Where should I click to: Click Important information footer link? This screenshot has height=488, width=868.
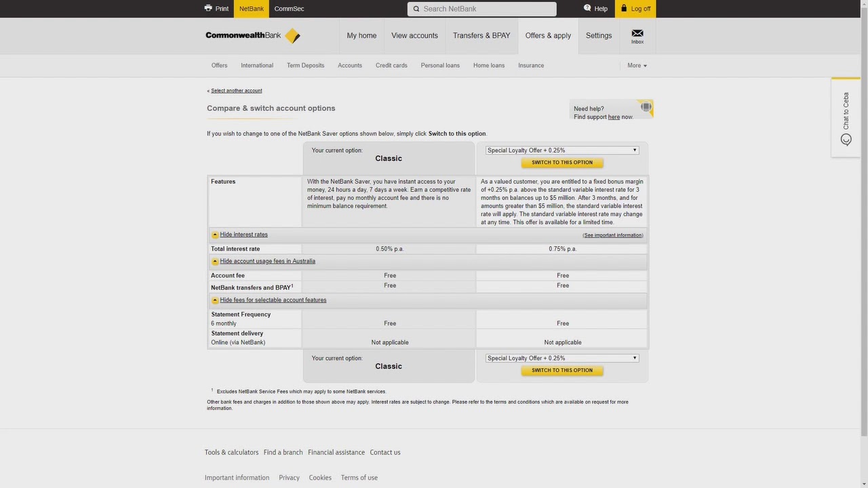[237, 478]
